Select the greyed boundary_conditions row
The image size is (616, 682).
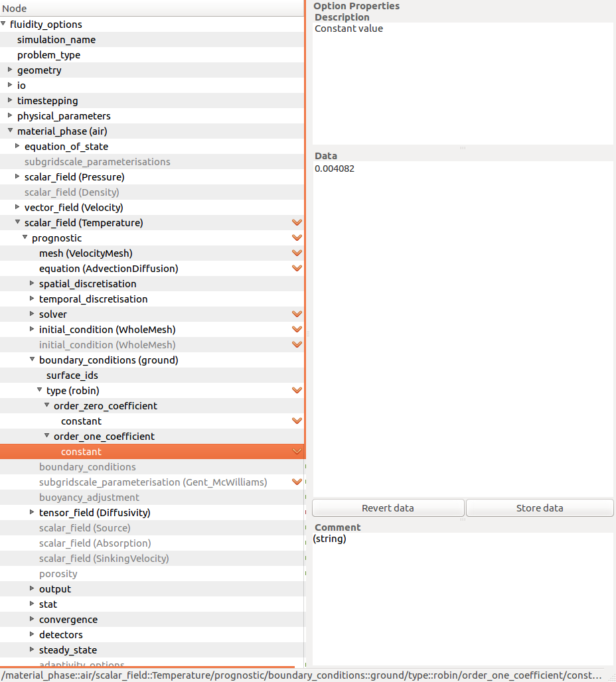tap(152, 466)
